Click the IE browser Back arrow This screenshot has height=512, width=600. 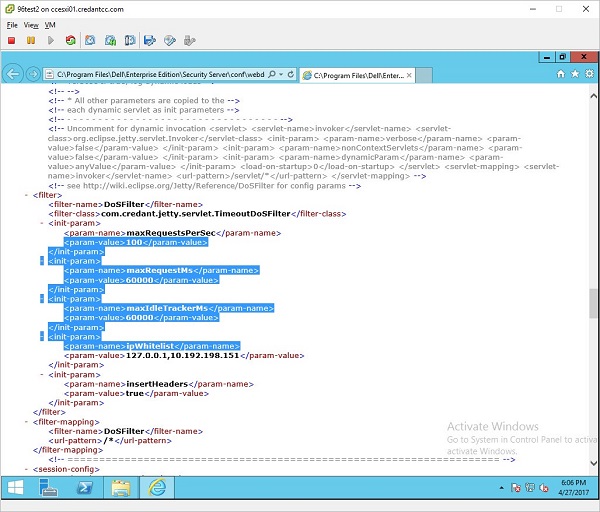(x=13, y=74)
